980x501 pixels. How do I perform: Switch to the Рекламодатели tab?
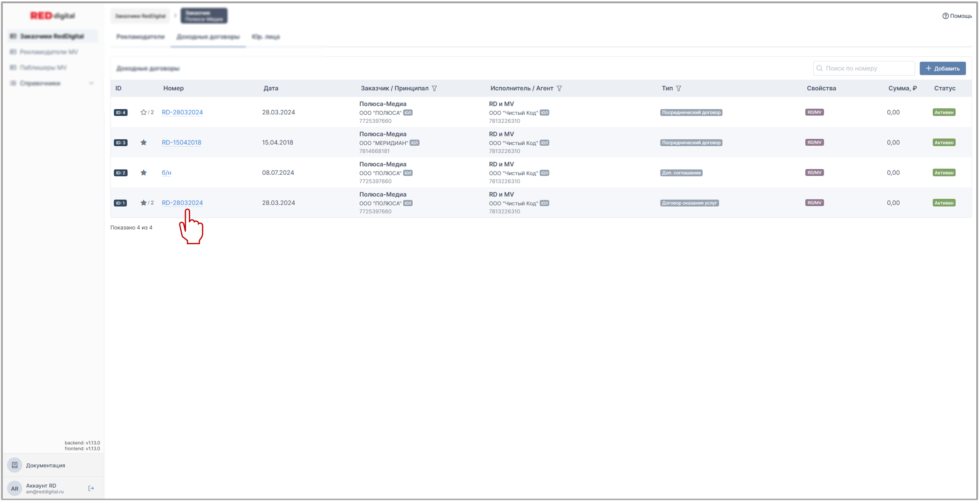click(141, 37)
